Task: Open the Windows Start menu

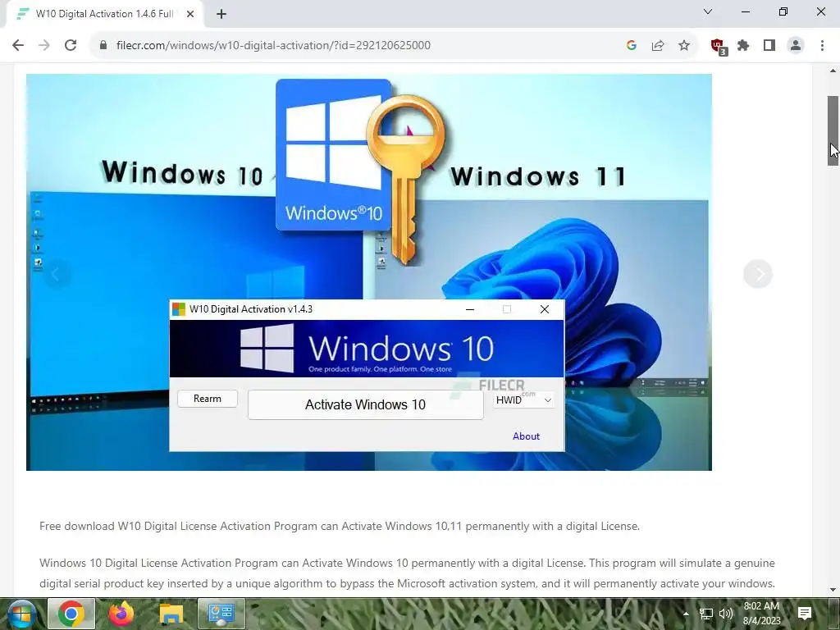Action: (21, 614)
